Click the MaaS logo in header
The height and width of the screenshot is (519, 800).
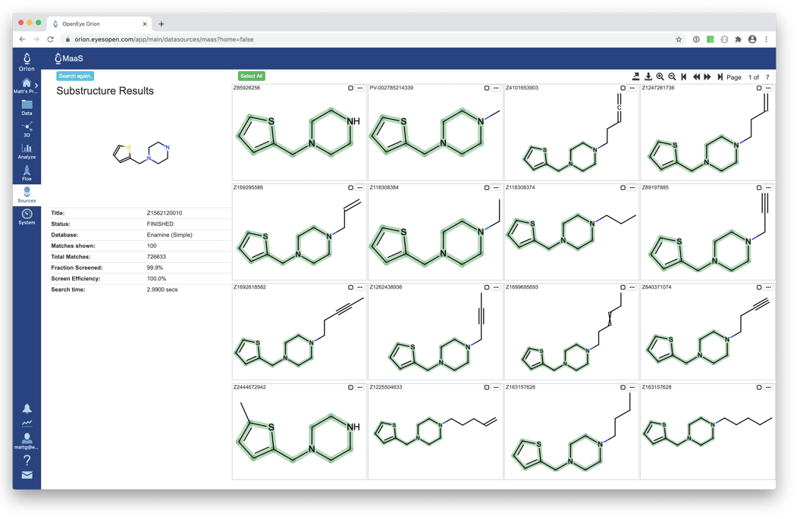pyautogui.click(x=68, y=58)
